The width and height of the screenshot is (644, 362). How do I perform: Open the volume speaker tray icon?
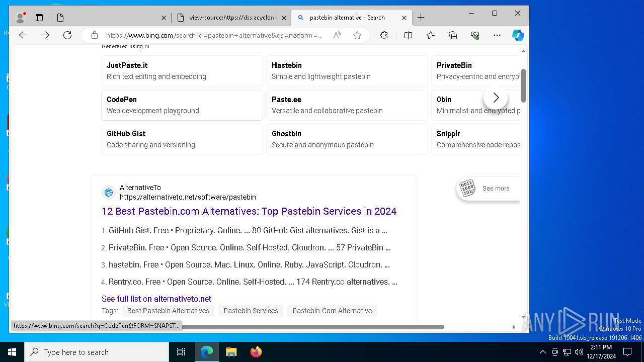(579, 352)
